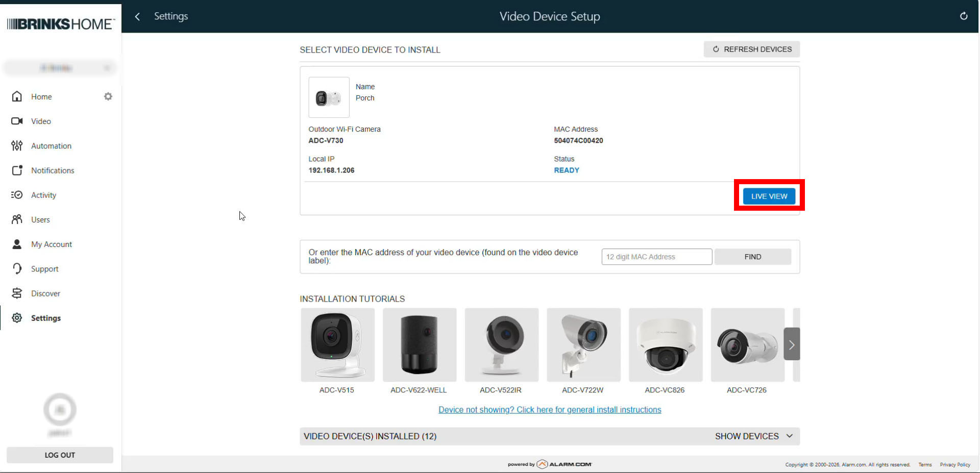980x473 pixels.
Task: Click the Refresh Devices button
Action: [x=752, y=49]
